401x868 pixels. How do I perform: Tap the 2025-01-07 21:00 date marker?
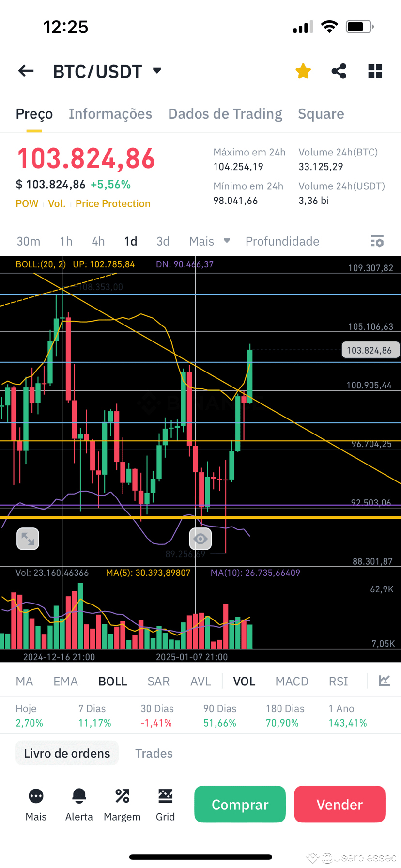coord(192,657)
